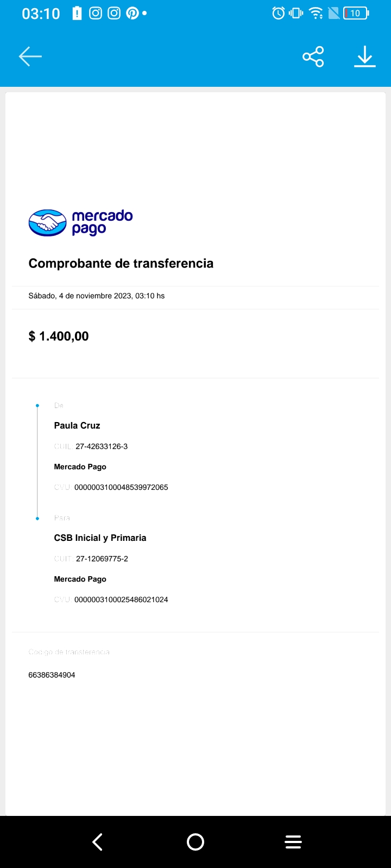Viewport: 391px width, 868px height.
Task: Tap the Mercado Pago handshake logo
Action: (x=47, y=222)
